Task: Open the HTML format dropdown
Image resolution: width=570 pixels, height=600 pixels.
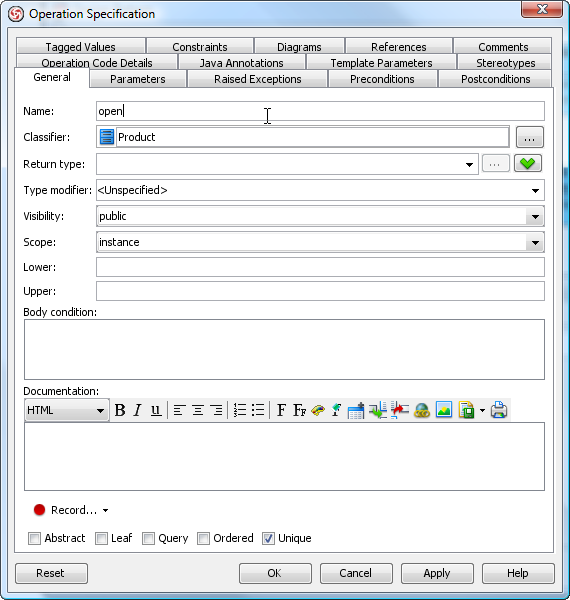Action: point(67,411)
